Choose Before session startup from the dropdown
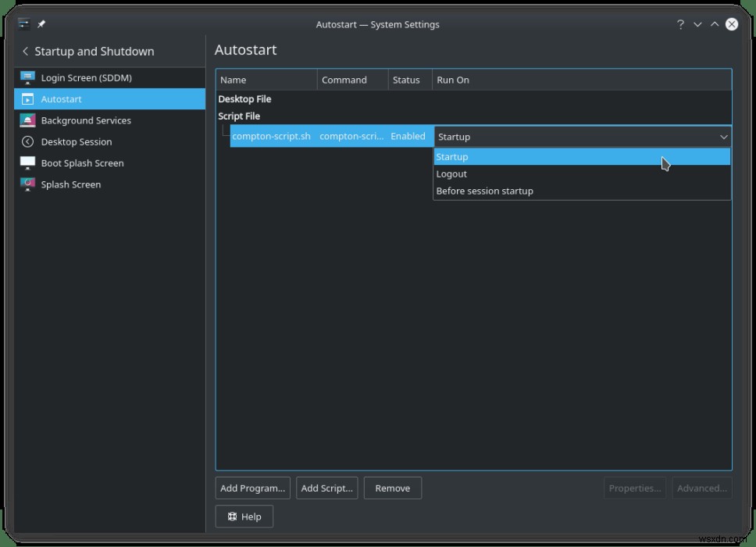Image resolution: width=756 pixels, height=547 pixels. click(x=484, y=191)
